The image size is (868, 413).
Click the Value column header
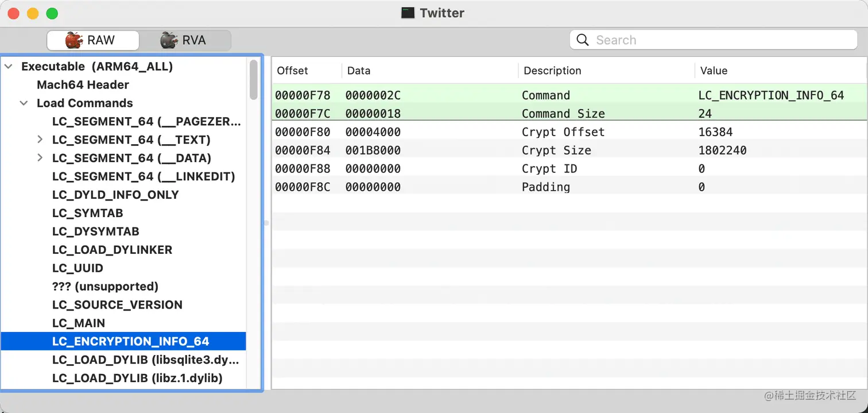[x=780, y=71]
